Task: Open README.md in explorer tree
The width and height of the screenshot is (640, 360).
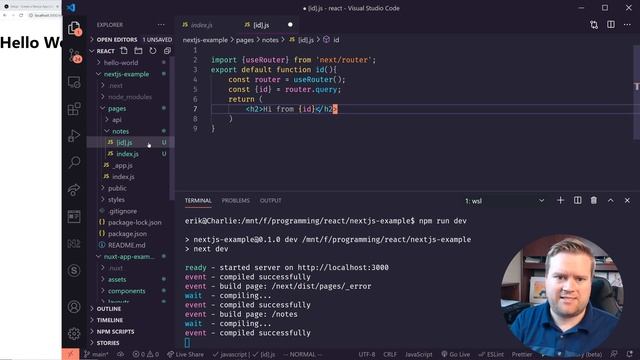Action: click(x=127, y=245)
